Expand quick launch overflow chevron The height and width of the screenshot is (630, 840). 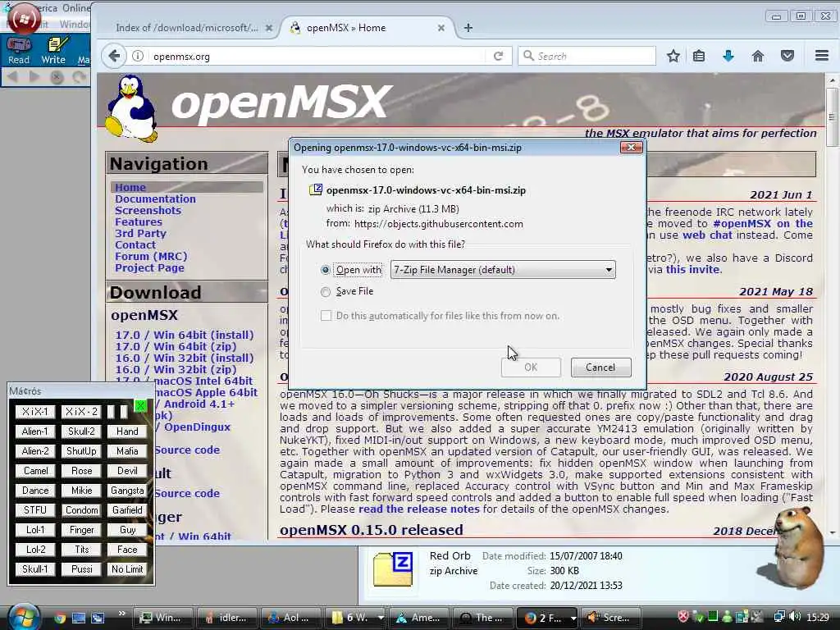point(121,614)
